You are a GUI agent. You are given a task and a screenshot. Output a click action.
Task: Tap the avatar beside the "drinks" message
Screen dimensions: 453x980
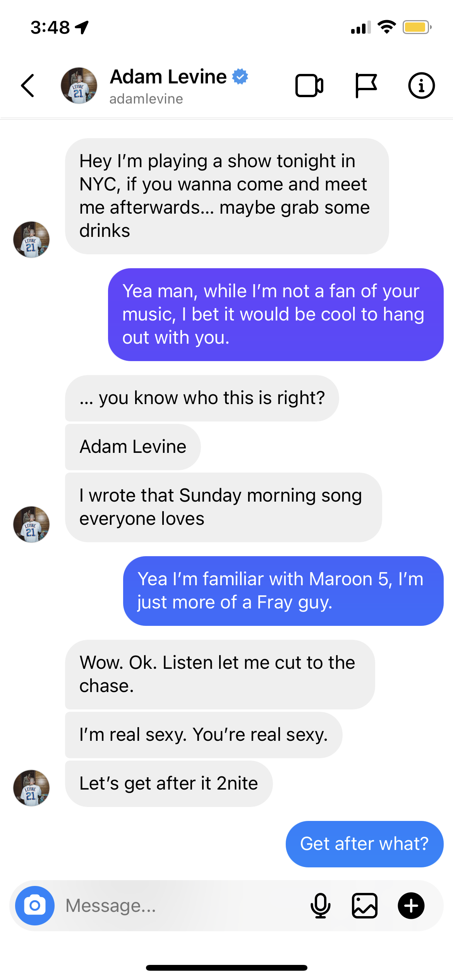click(x=31, y=240)
